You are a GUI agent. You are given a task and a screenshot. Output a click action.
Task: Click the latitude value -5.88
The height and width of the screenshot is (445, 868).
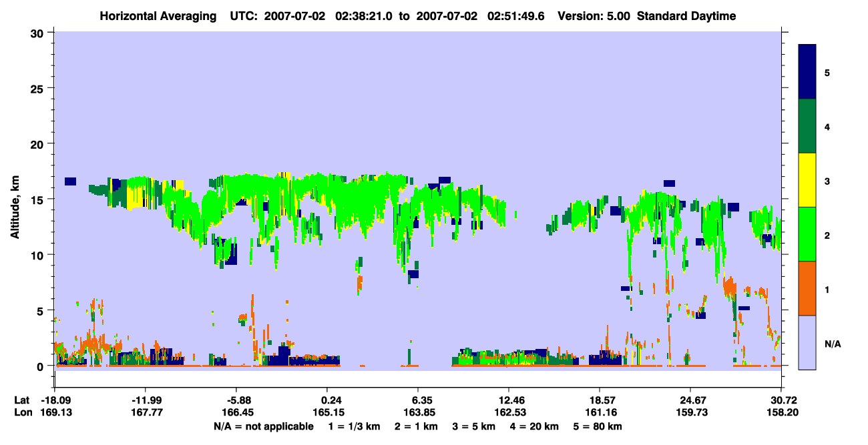click(x=239, y=400)
